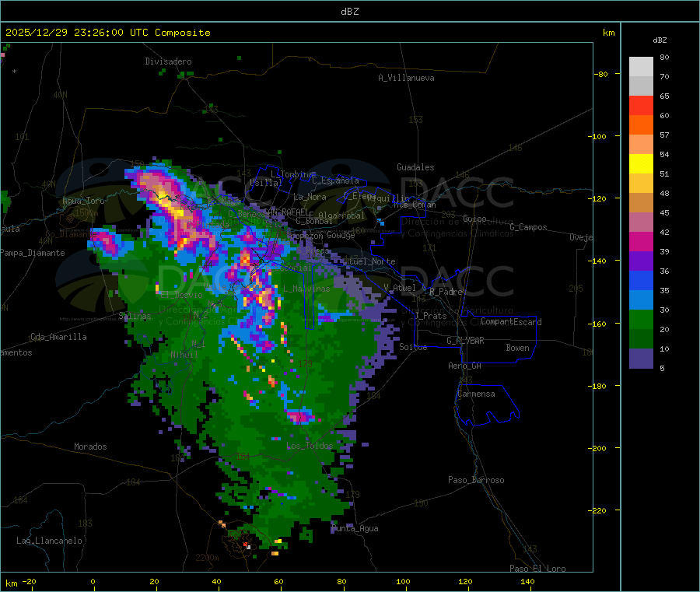Image resolution: width=700 pixels, height=592 pixels.
Task: Click the 'Salinas' place label
Action: (135, 316)
